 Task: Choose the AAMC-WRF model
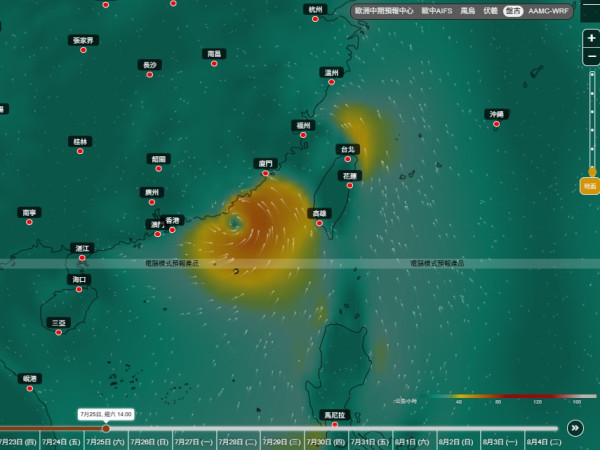point(548,11)
